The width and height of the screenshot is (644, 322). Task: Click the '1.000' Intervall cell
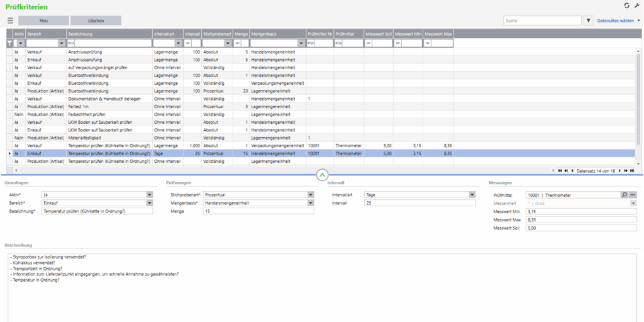pos(192,145)
